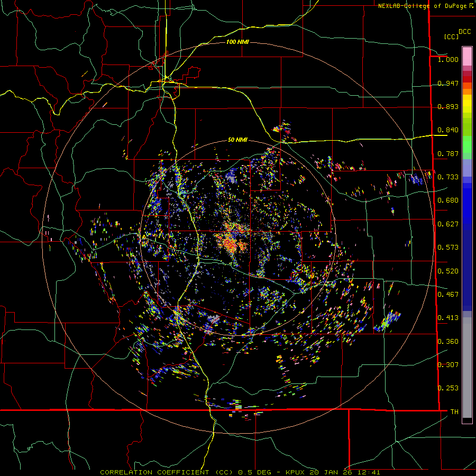Click the 0.520 color scale value
This screenshot has width=476, height=476.
coord(448,271)
